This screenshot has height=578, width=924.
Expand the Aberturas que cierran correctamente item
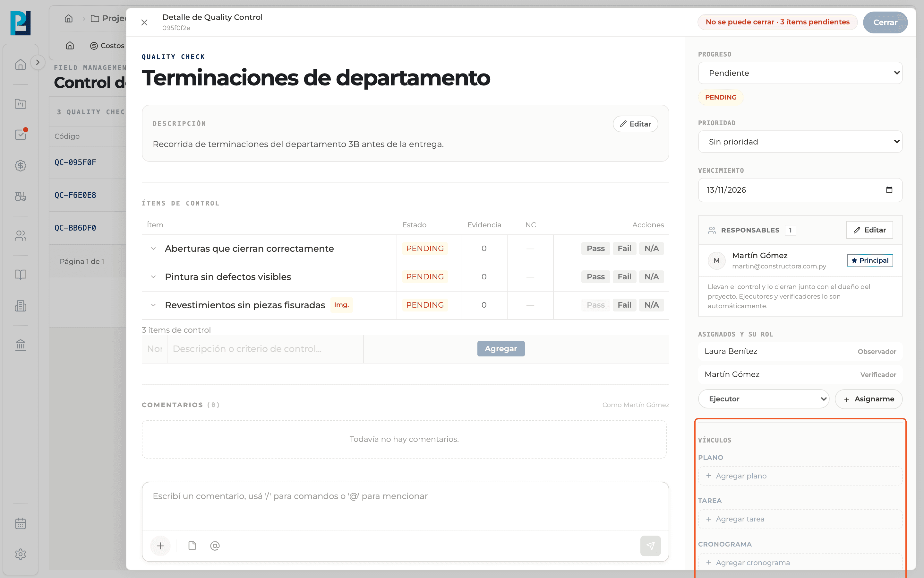[x=153, y=249]
